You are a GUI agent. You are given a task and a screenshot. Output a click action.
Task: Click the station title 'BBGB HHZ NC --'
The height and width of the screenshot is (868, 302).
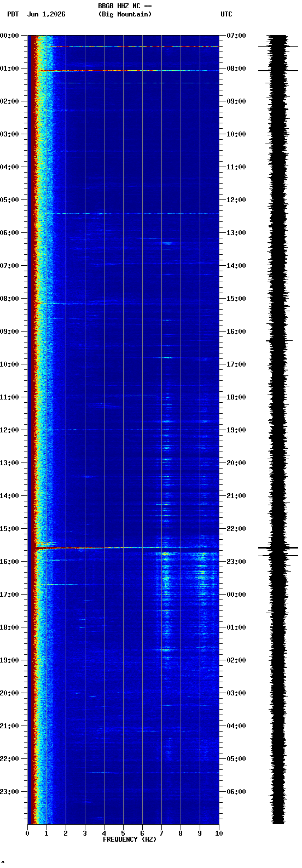point(125,6)
